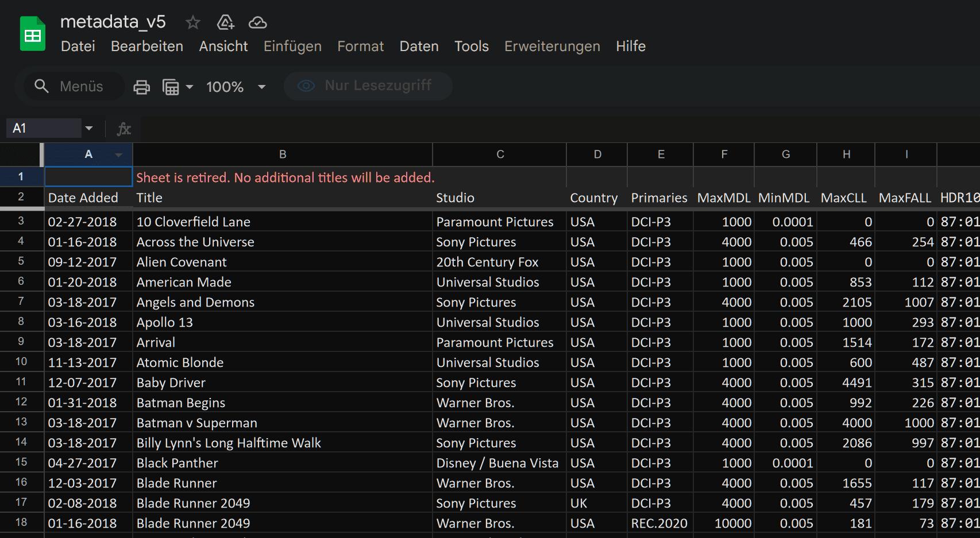Open the Format menu
This screenshot has width=980, height=538.
[361, 46]
